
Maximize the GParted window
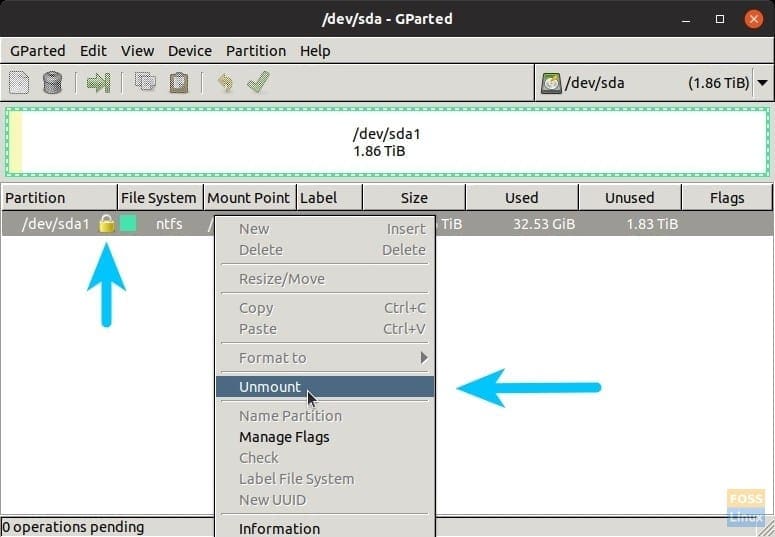tap(720, 19)
